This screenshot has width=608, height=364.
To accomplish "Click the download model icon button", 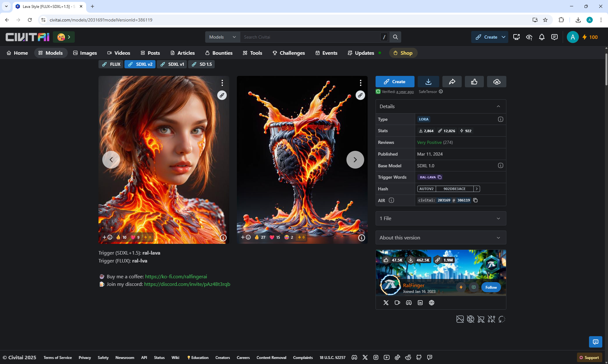I will coord(428,82).
